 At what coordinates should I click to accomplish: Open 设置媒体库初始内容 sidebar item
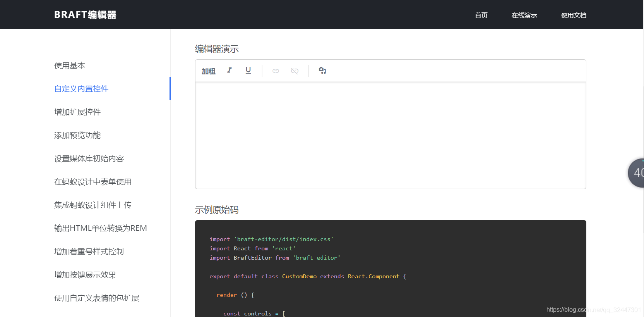click(x=89, y=158)
